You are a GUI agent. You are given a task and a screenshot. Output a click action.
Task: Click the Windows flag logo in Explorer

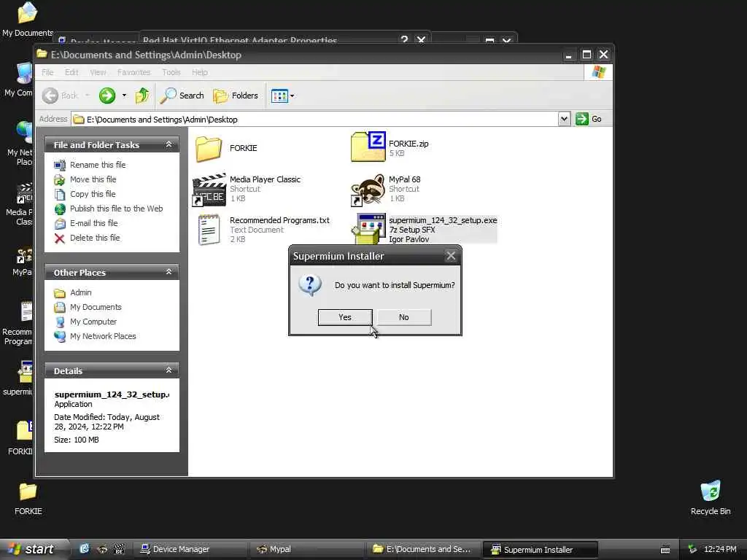point(598,72)
